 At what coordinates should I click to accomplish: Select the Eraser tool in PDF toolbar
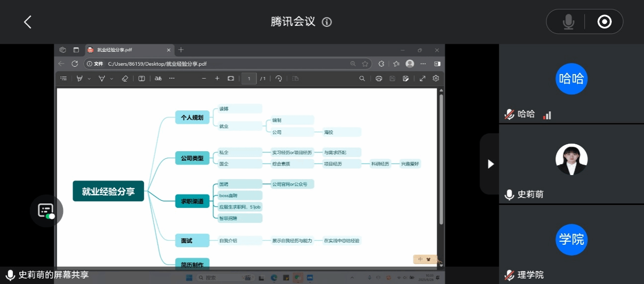pyautogui.click(x=125, y=79)
